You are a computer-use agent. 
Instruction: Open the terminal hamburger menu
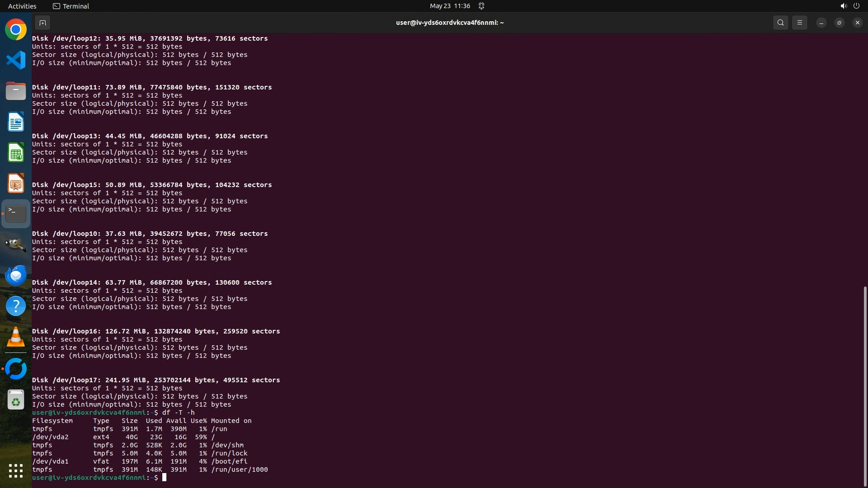tap(799, 23)
